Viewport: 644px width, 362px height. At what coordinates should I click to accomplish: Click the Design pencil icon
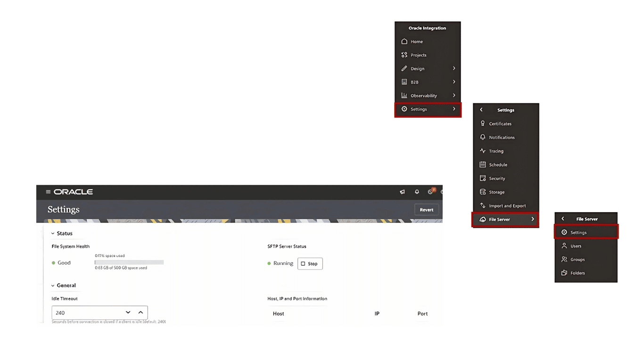coord(404,68)
